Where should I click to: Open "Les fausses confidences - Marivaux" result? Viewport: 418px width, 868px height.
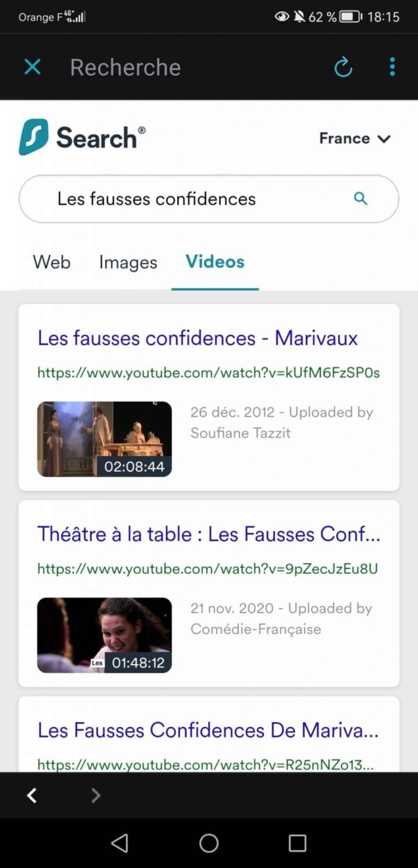(197, 338)
